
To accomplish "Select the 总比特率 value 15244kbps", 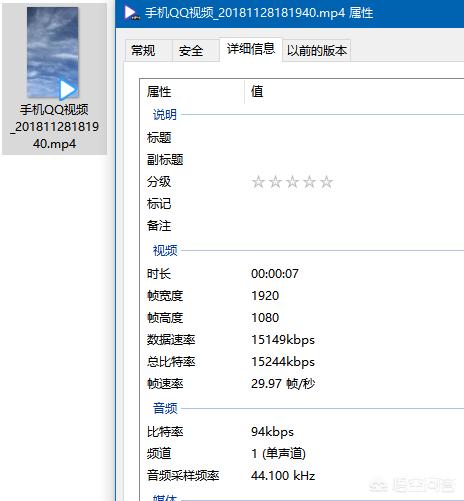I will point(283,362).
